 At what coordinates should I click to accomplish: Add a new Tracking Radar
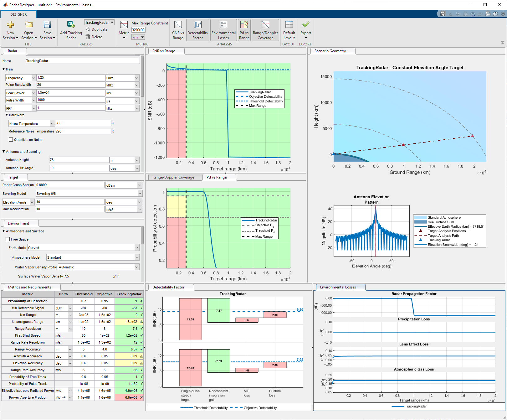70,30
